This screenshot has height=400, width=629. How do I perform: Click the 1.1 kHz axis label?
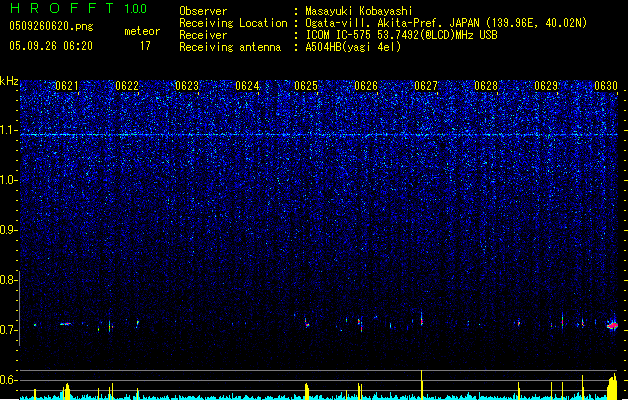click(x=8, y=130)
